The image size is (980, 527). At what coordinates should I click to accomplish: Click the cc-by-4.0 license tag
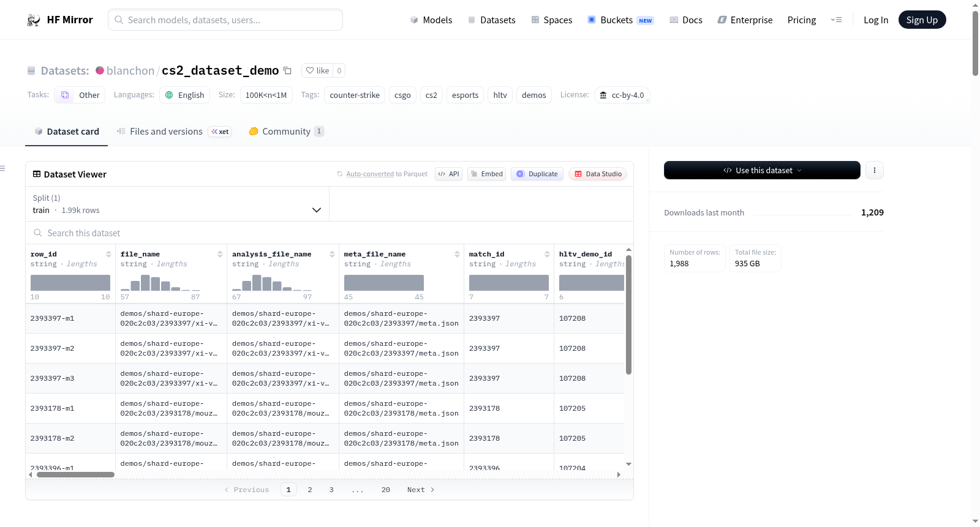point(622,95)
